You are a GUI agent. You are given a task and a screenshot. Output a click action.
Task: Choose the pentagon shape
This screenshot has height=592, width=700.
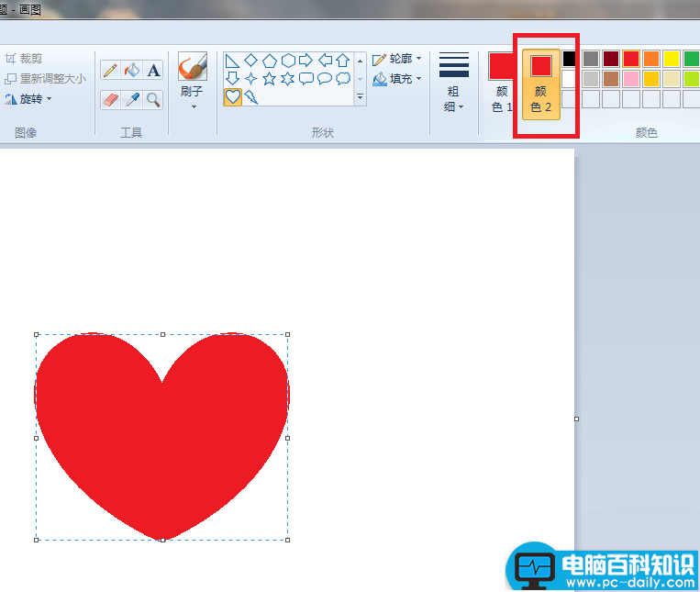(269, 61)
